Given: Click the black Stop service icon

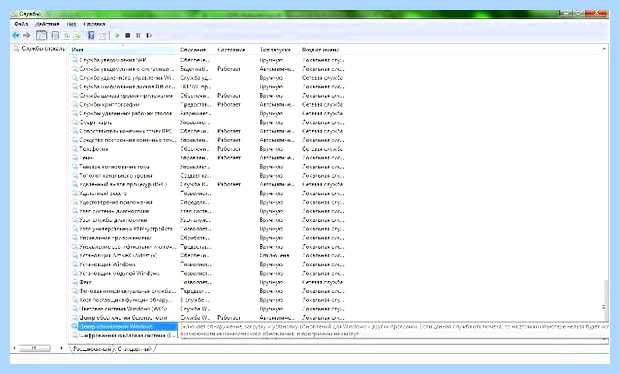Looking at the screenshot, I should pyautogui.click(x=128, y=36).
